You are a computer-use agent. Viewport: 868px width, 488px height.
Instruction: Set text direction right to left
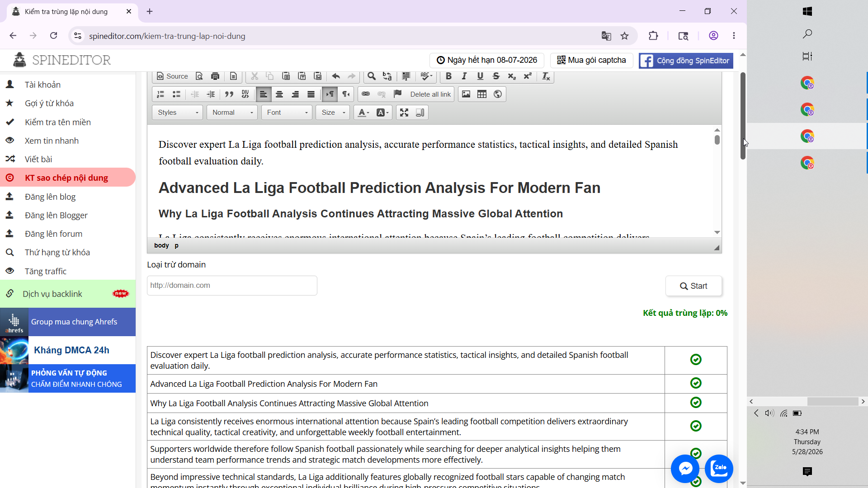tap(346, 94)
